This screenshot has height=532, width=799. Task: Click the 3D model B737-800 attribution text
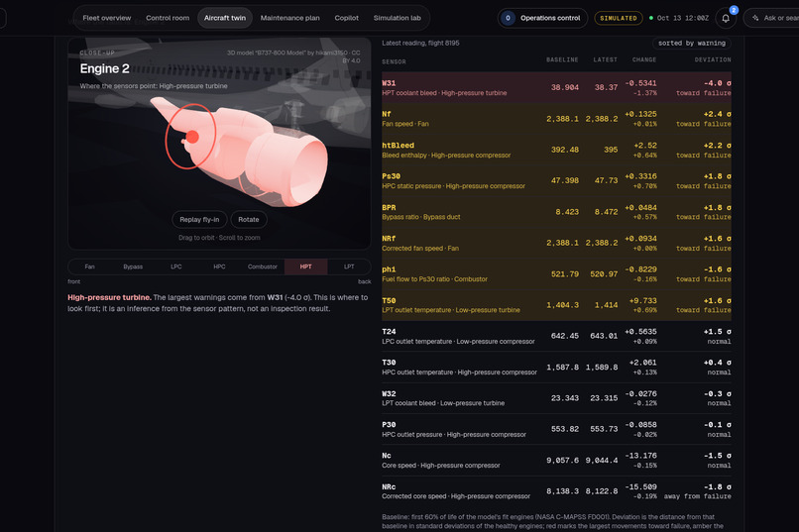click(293, 56)
